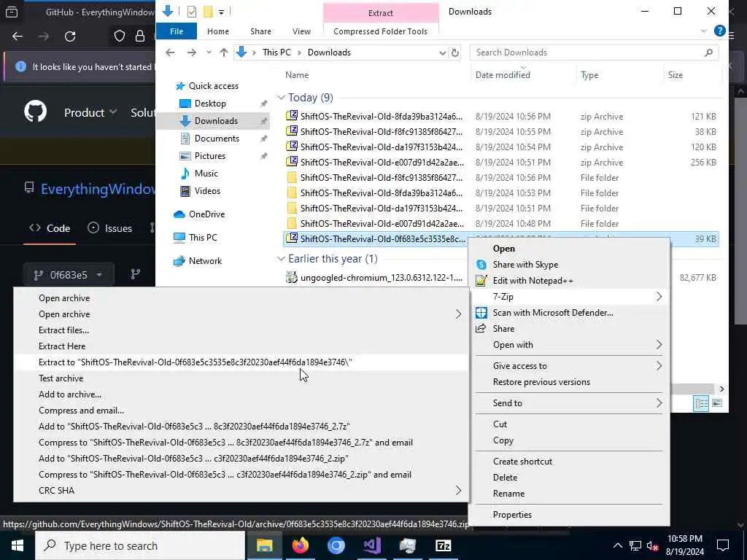Select Network in navigation pane

click(205, 261)
